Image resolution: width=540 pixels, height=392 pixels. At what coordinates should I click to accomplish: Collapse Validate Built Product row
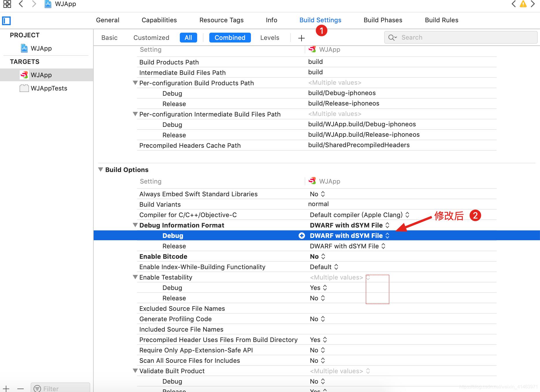(x=135, y=371)
